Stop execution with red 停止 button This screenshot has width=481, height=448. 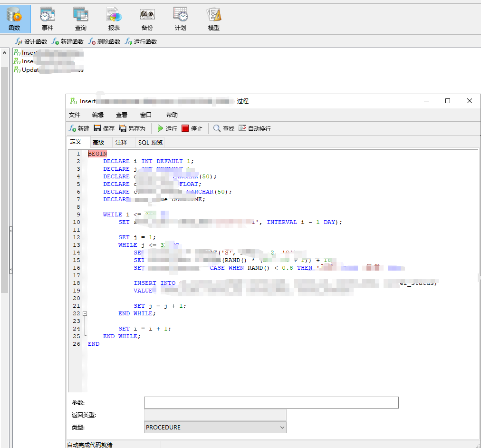click(192, 128)
